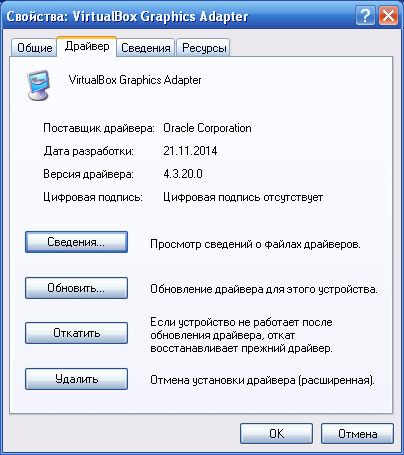Uninstall the driver via Удалить button

click(x=76, y=379)
